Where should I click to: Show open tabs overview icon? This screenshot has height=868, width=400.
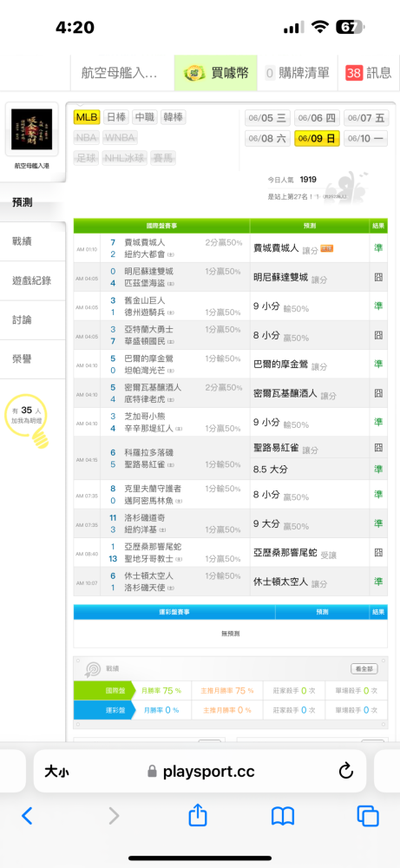click(368, 816)
